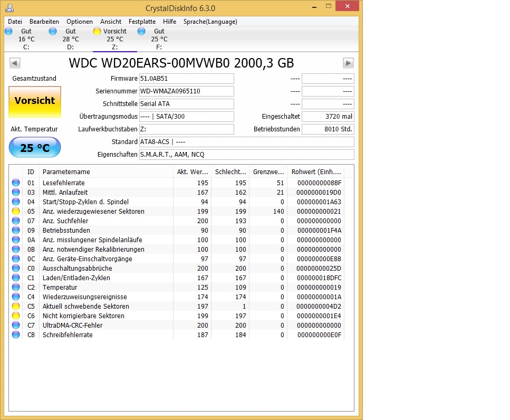Select drive Z: Vorsicht tab
Image resolution: width=510 pixels, height=420 pixels.
(x=115, y=39)
